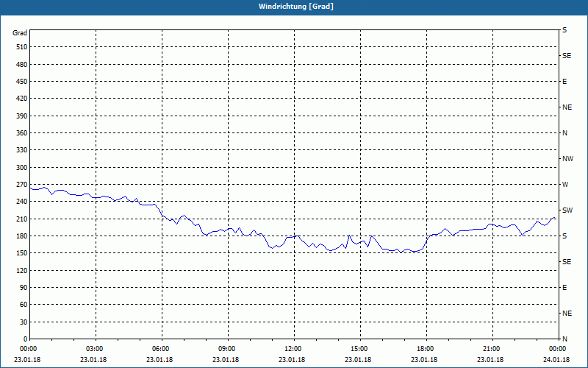
Task: Pick the 360 tick label on the left axis
Action: tap(22, 133)
